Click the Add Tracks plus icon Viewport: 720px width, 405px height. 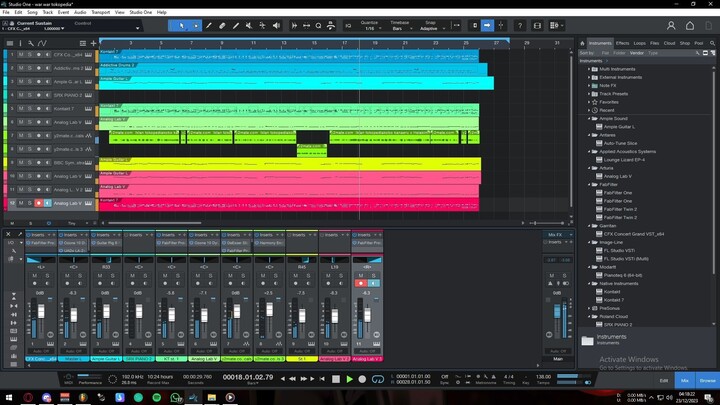pos(93,43)
